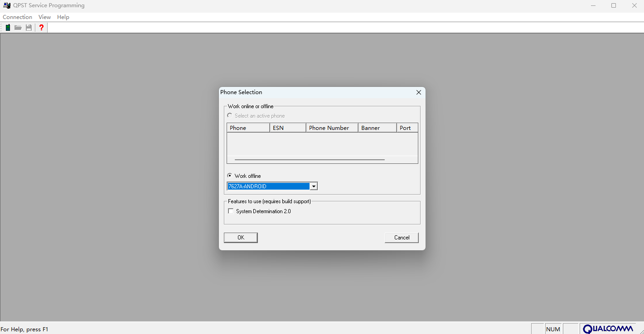Screen dimensions: 644x334
Task: Click the save floppy disk toolbar icon
Action: click(x=29, y=28)
